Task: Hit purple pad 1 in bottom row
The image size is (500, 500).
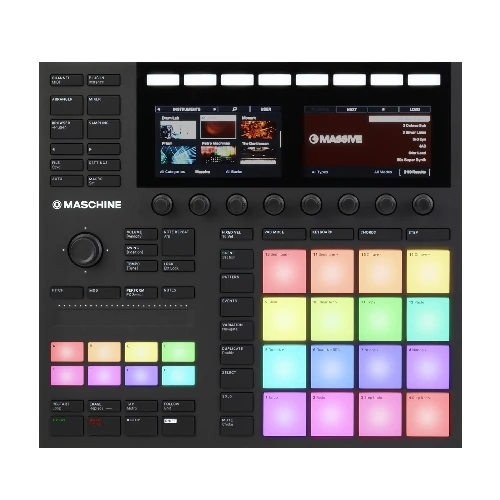Action: click(284, 414)
